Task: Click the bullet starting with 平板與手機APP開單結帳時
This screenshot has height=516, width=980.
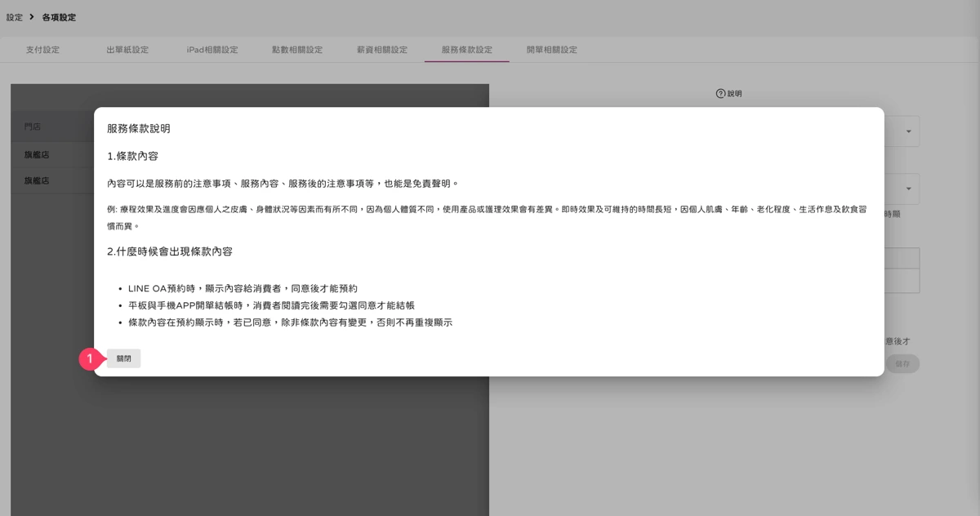Action: [x=271, y=305]
